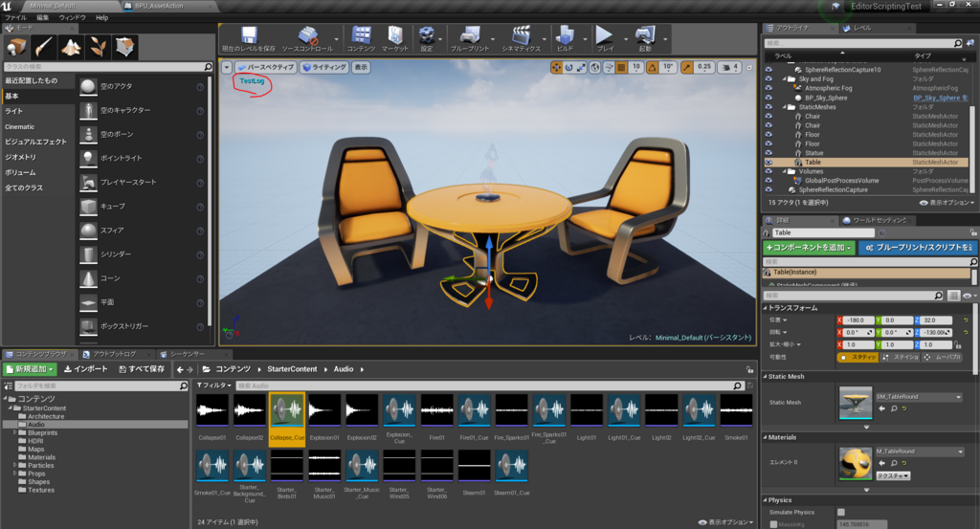Toggle grid snapping in viewport
This screenshot has width=980, height=529.
click(x=621, y=68)
